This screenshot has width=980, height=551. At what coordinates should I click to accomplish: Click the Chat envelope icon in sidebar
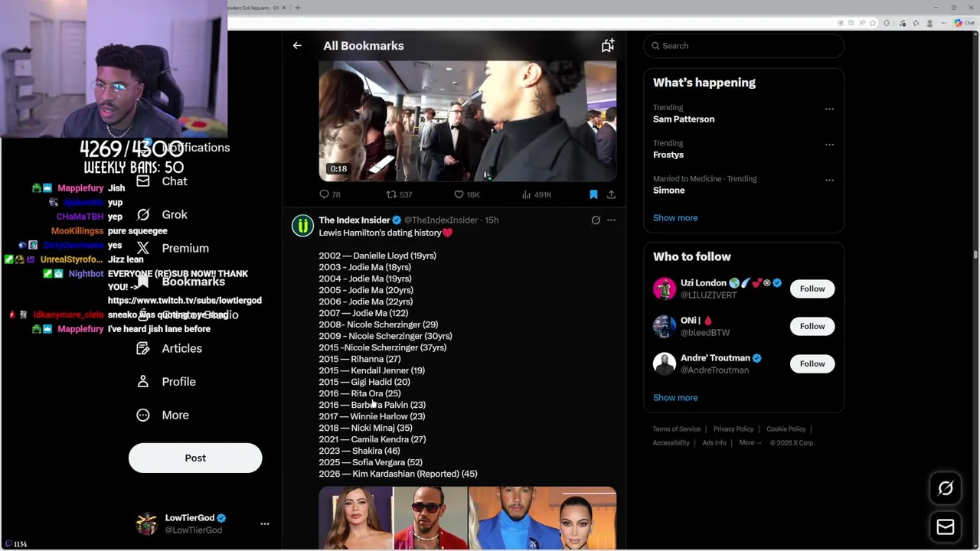(x=142, y=181)
